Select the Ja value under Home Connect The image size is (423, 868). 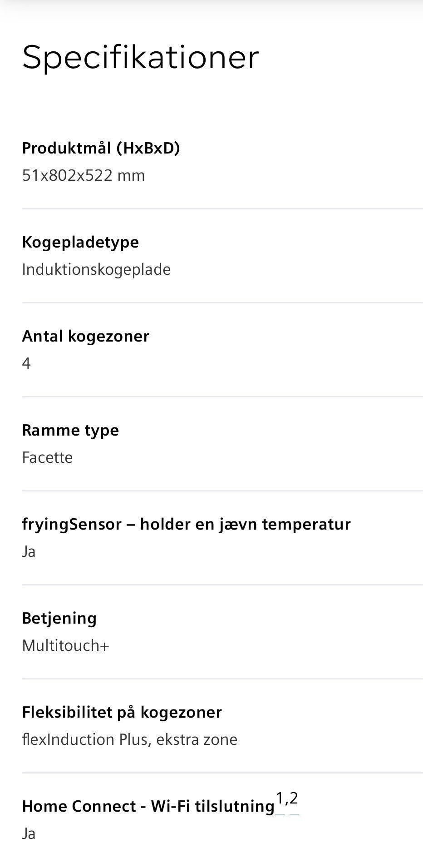(29, 833)
